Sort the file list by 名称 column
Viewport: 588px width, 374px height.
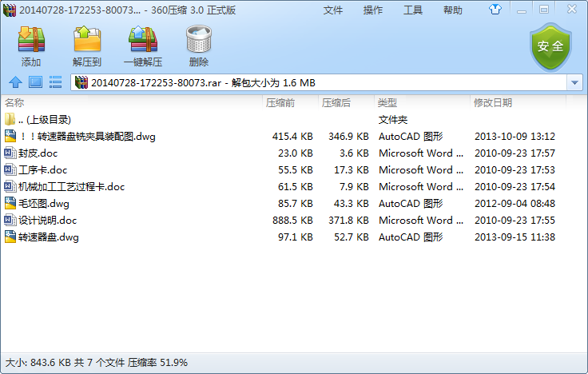pos(14,103)
